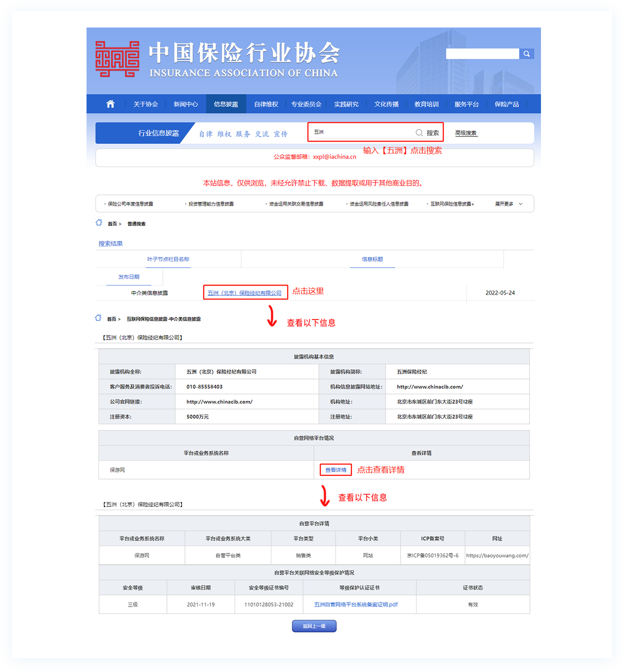Click the audit date 2021-11-19

tap(201, 604)
